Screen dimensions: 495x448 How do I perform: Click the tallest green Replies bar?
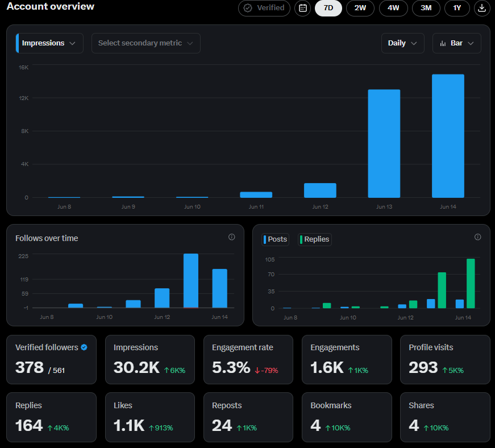coord(471,284)
